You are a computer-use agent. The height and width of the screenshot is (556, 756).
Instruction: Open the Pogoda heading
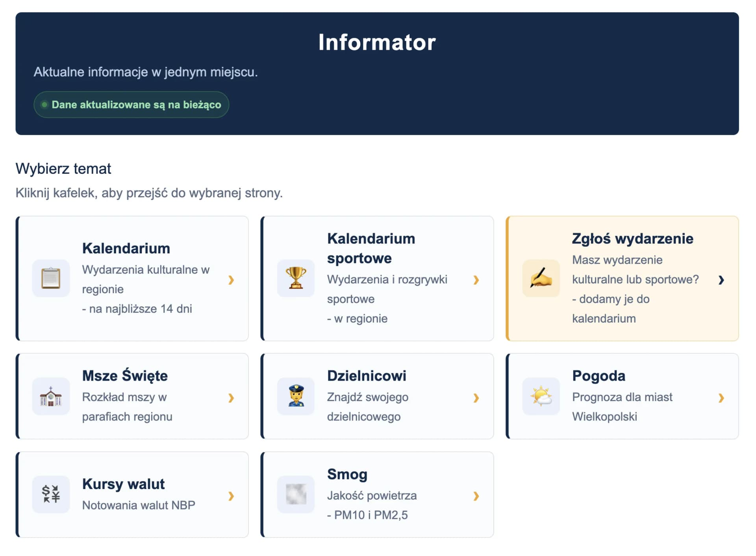pyautogui.click(x=598, y=376)
